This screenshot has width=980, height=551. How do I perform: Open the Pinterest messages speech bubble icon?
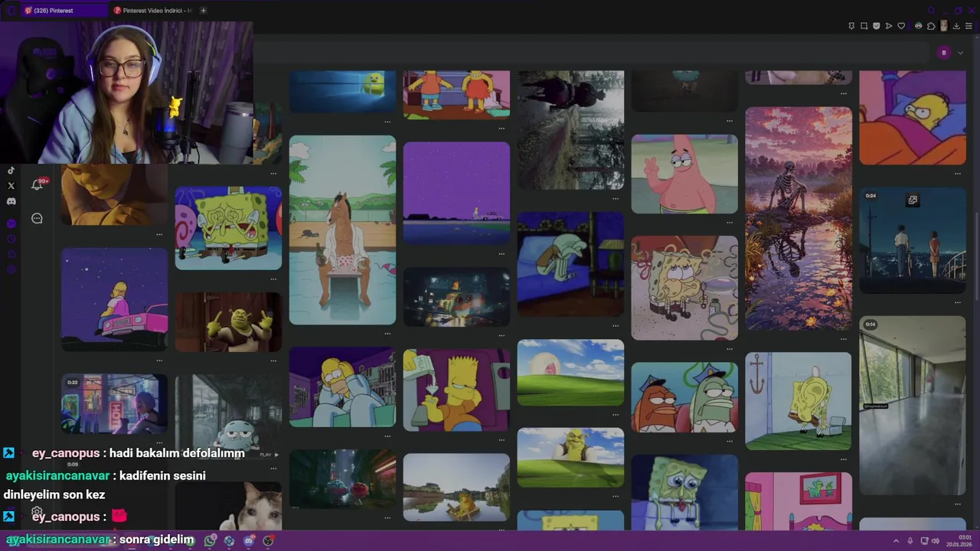coord(37,218)
